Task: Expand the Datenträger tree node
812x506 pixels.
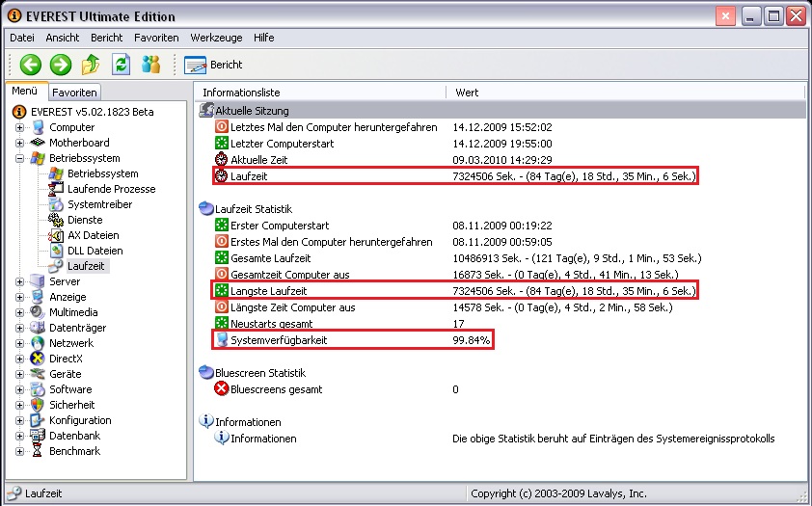Action: (x=19, y=328)
